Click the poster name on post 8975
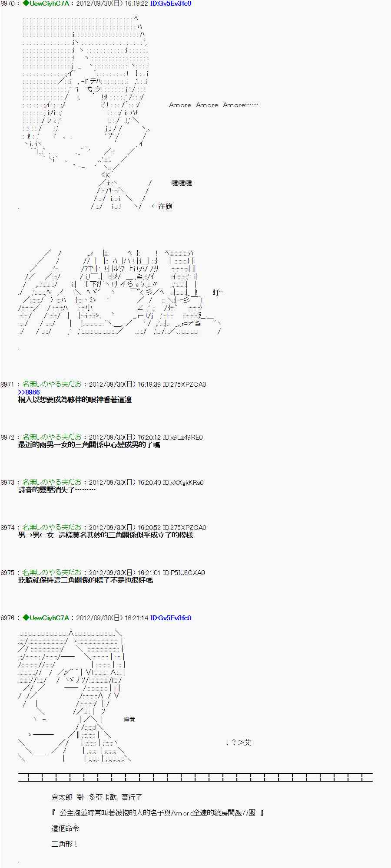Image resolution: width=391 pixels, height=868 pixels. point(52,572)
